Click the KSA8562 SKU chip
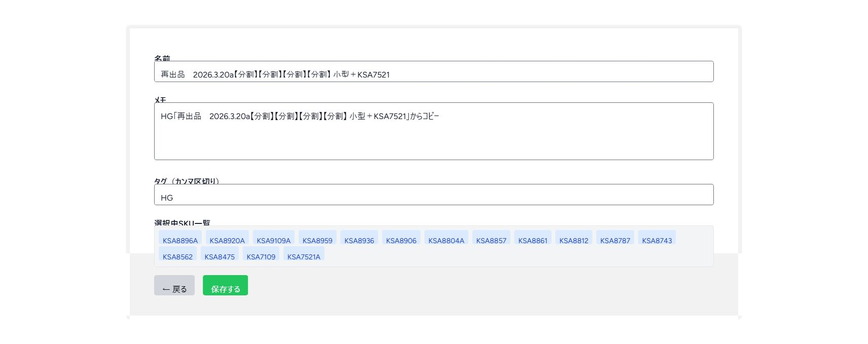 pyautogui.click(x=177, y=255)
